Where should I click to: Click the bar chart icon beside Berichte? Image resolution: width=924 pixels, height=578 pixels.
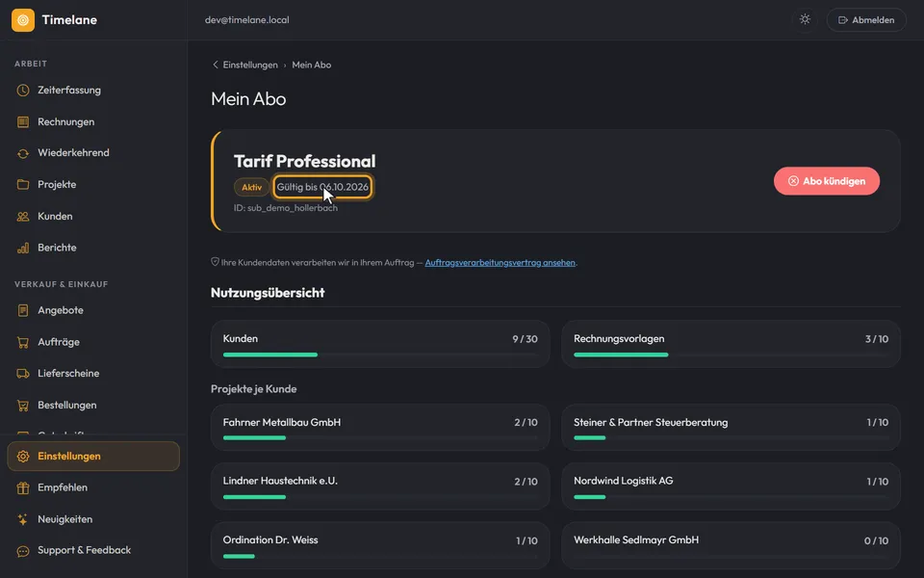[x=23, y=248]
